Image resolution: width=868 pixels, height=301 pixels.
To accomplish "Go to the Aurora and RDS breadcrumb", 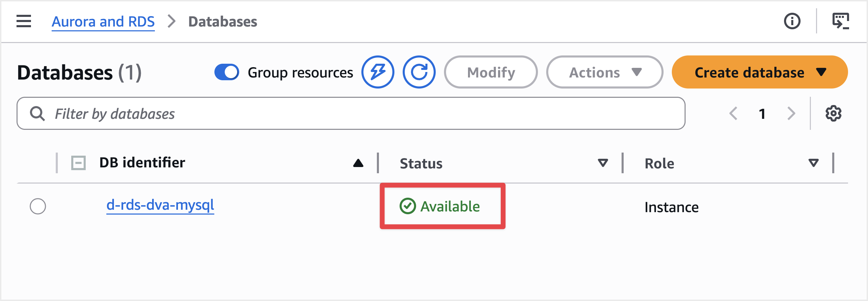I will tap(103, 22).
